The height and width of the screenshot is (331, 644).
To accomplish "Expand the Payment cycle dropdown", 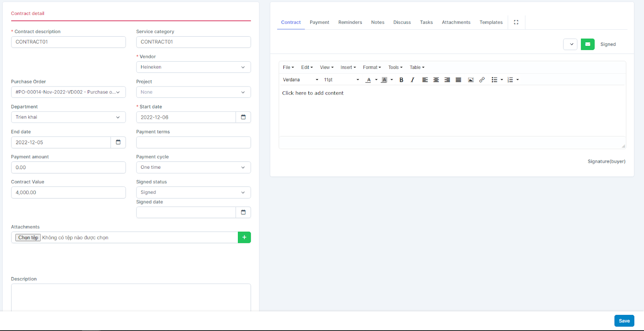I will point(193,168).
